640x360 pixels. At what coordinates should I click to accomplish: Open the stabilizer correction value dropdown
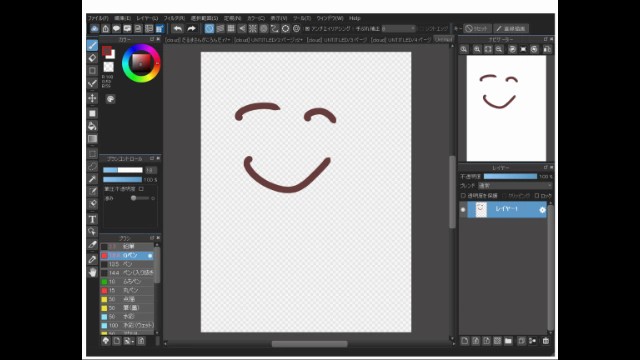(x=399, y=29)
